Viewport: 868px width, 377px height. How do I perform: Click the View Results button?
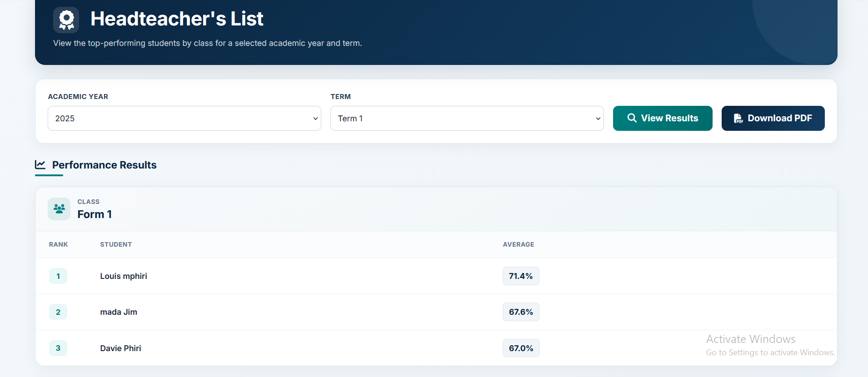[x=663, y=118]
